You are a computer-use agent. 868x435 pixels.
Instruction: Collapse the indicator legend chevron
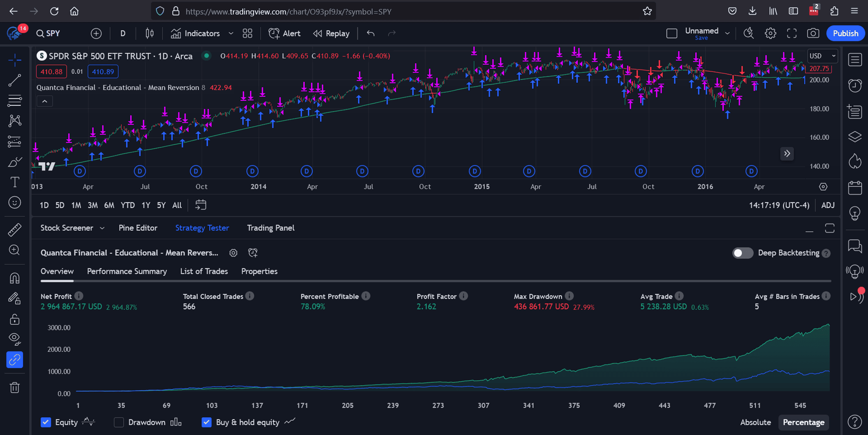(x=45, y=101)
